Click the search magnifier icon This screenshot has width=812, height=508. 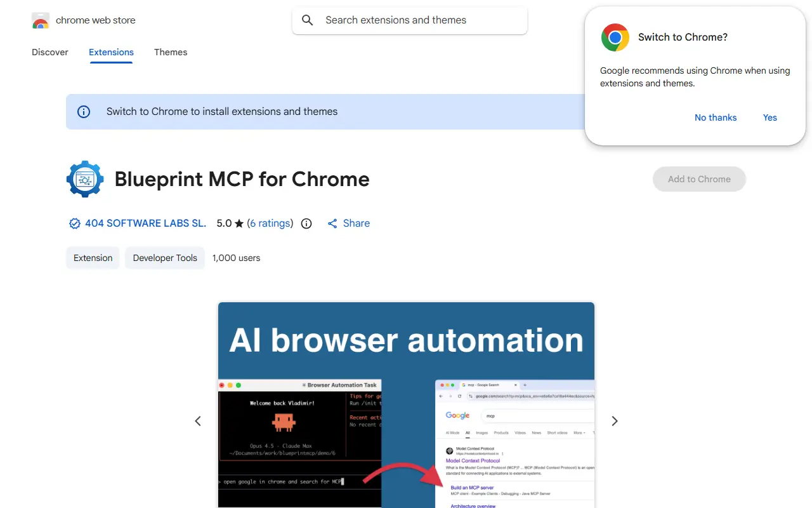coord(308,20)
